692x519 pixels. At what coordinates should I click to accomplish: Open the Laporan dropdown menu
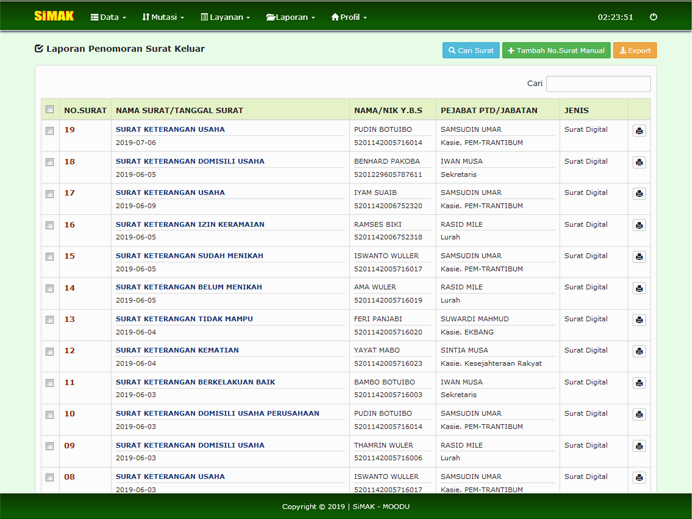tap(290, 17)
